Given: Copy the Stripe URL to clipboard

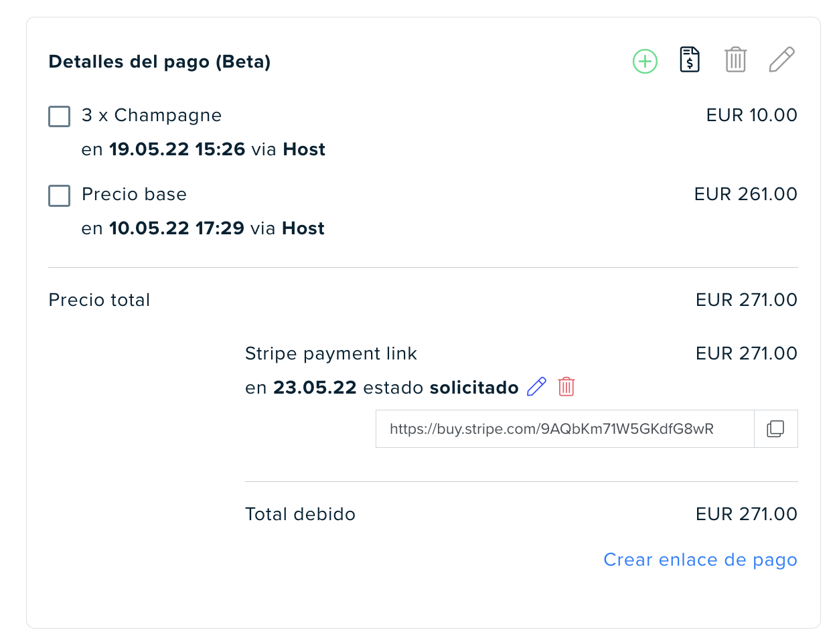Looking at the screenshot, I should (x=775, y=428).
